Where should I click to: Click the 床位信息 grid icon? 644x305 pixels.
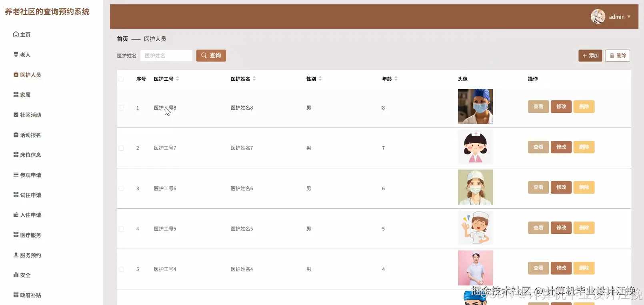16,155
